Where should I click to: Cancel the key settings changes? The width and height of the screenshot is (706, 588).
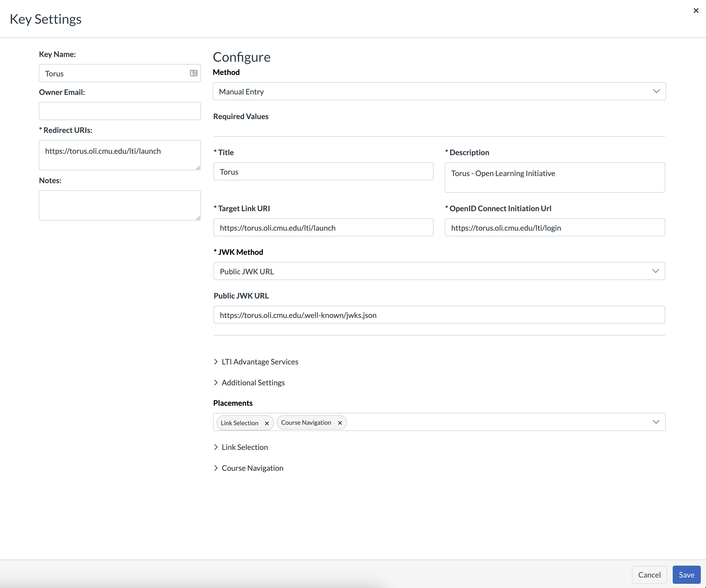click(649, 575)
